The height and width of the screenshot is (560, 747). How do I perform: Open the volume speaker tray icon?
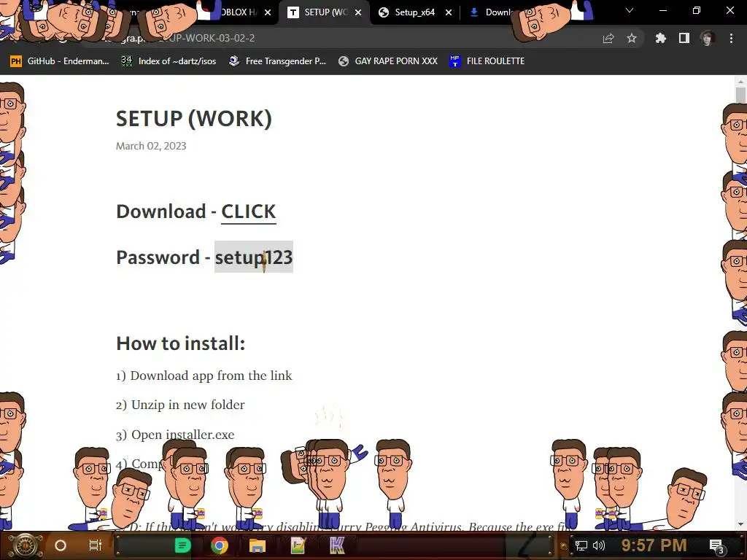(599, 545)
